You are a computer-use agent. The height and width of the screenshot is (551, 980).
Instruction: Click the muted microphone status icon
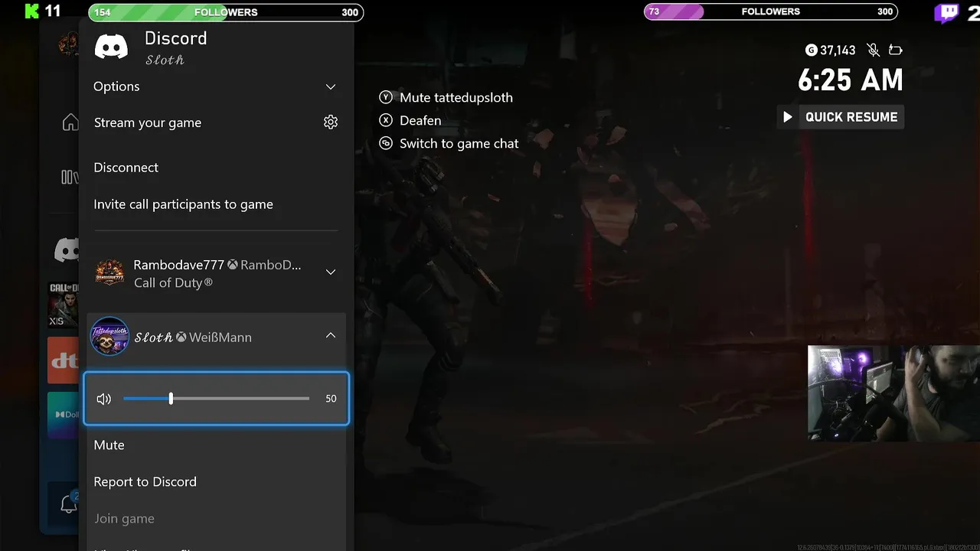(873, 51)
